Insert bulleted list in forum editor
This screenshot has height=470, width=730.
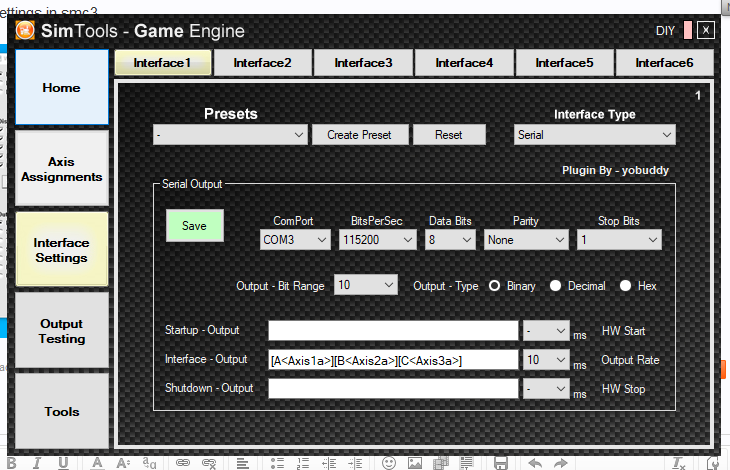tap(277, 463)
